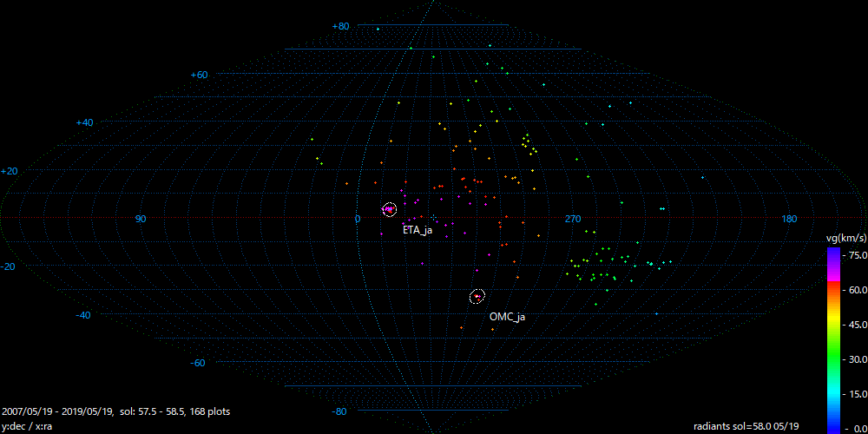
Task: Click the 75.0 velocity scale label
Action: click(x=856, y=255)
